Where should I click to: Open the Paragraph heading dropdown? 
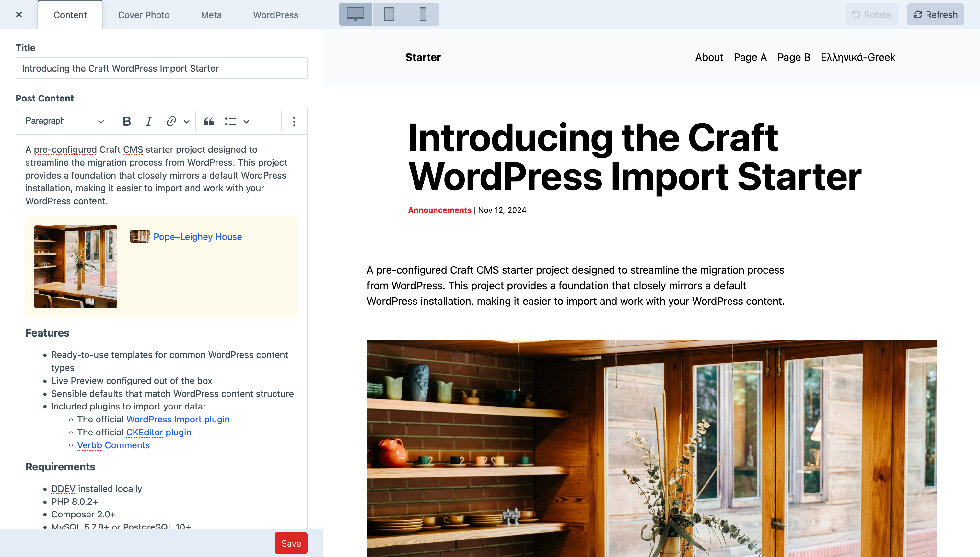click(x=64, y=121)
